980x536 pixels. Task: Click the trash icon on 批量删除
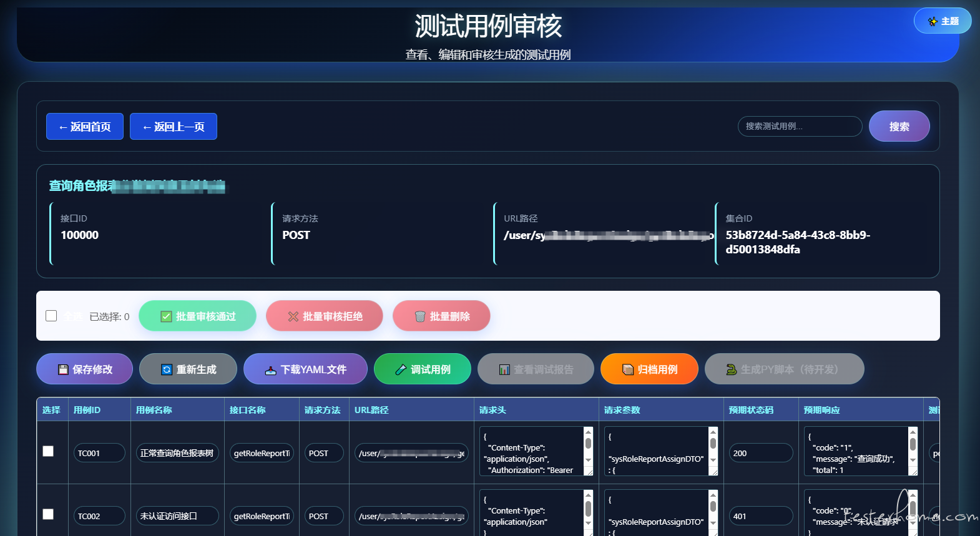420,316
